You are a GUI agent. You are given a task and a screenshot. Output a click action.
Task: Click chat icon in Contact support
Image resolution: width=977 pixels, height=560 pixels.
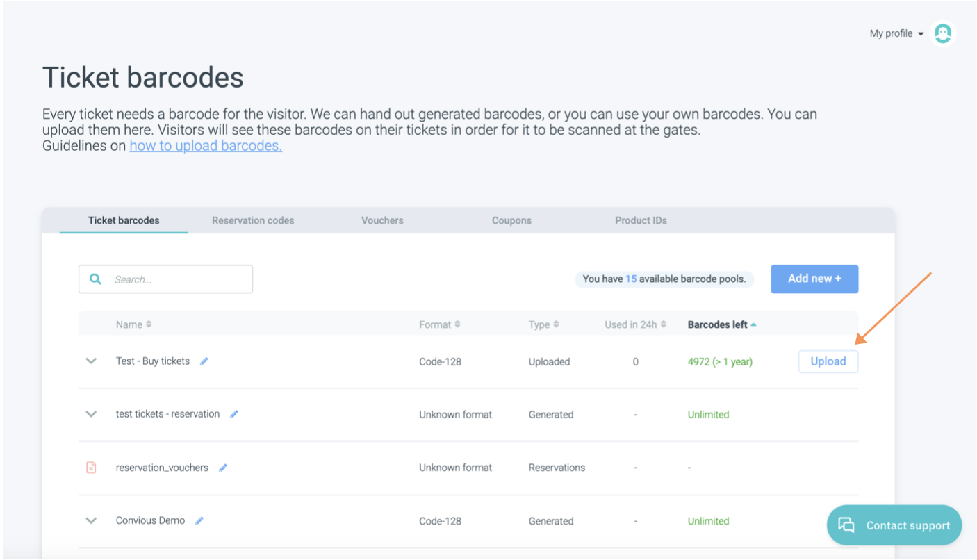[846, 525]
